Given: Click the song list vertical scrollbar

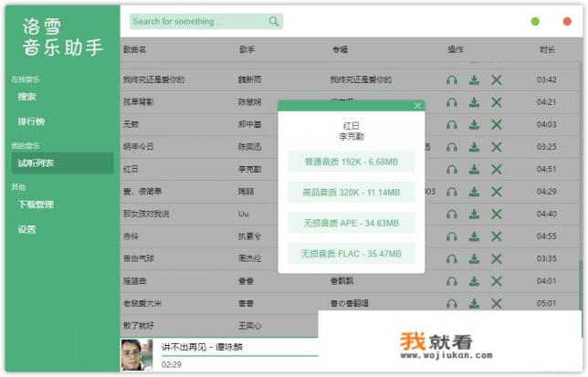Looking at the screenshot, I should point(581,285).
